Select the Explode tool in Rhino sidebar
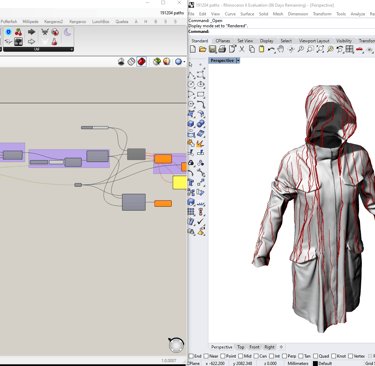Screen dimensions: 375x366 pos(200,144)
